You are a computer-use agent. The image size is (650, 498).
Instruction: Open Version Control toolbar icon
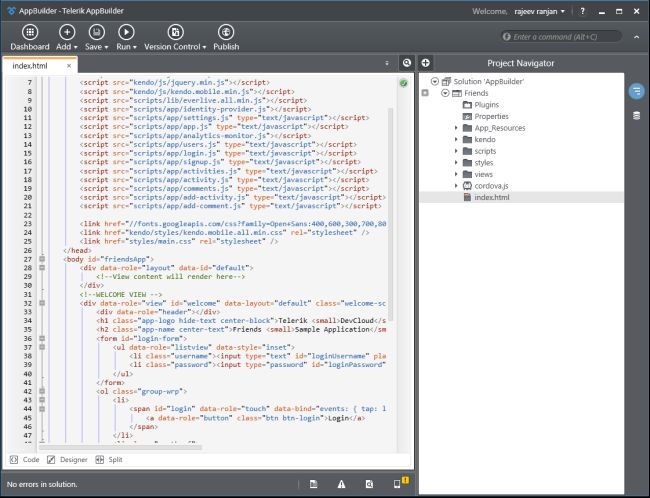point(175,32)
